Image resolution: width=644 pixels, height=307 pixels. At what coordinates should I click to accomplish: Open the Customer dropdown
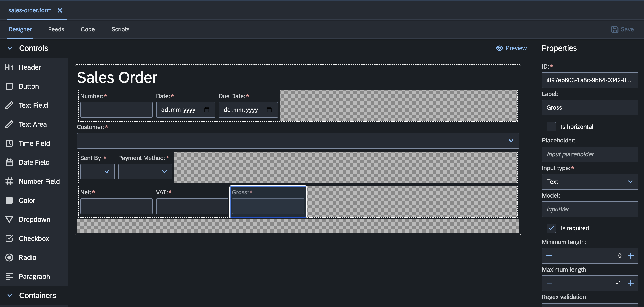click(298, 141)
